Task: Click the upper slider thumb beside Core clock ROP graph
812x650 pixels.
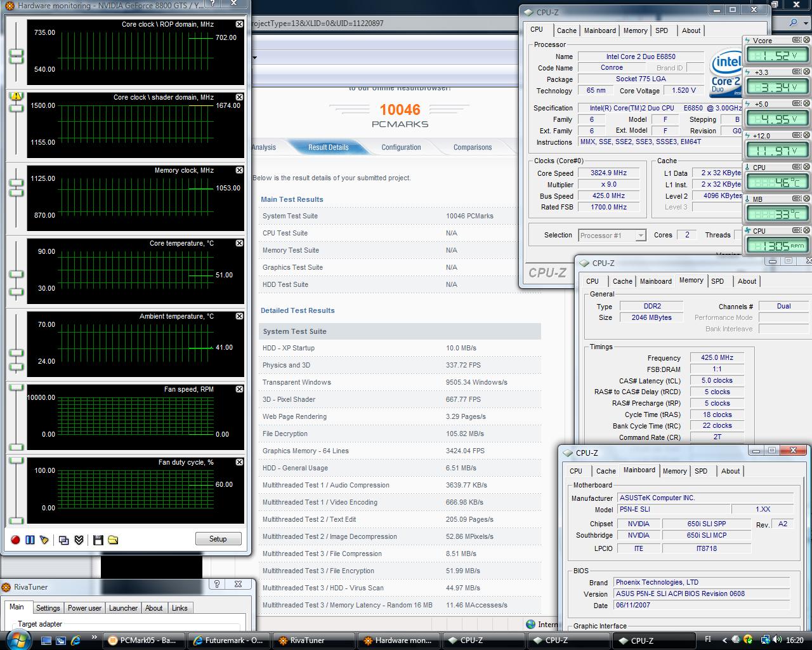Action: pos(16,53)
